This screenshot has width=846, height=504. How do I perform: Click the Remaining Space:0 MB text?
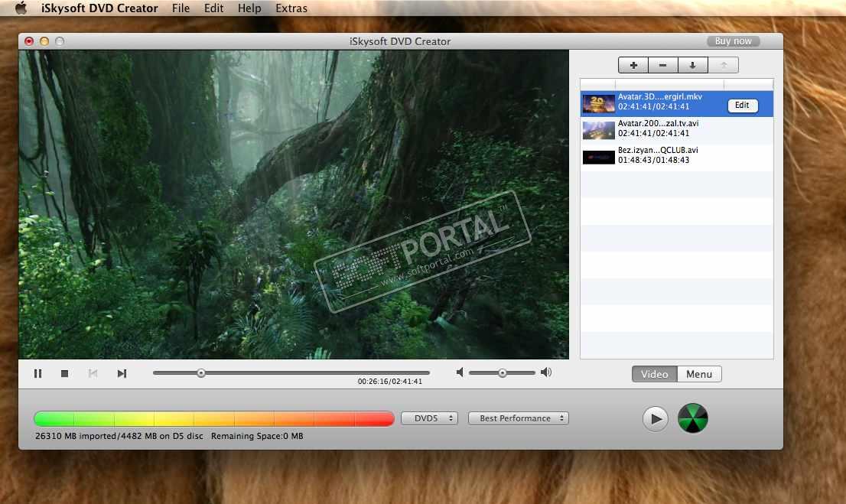pos(257,436)
